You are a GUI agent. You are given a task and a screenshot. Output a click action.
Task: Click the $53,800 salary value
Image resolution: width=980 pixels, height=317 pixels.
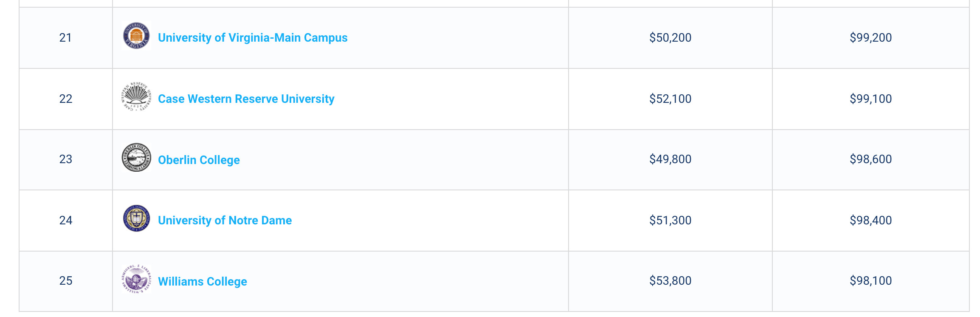coord(670,281)
